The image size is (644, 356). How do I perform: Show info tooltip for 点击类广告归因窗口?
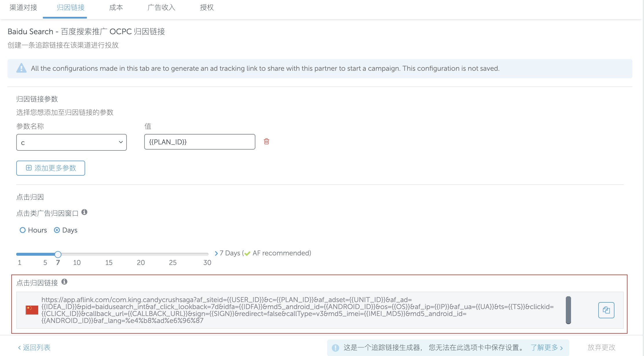(84, 212)
